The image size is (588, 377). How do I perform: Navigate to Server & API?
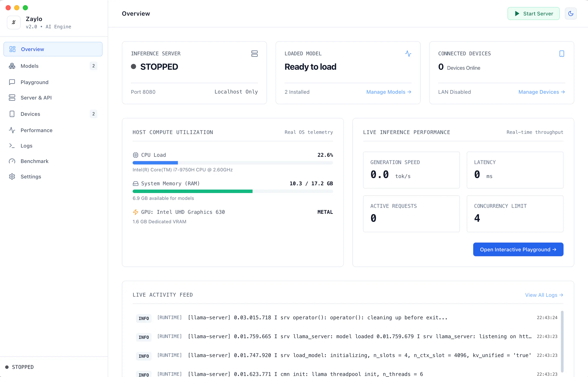point(53,97)
